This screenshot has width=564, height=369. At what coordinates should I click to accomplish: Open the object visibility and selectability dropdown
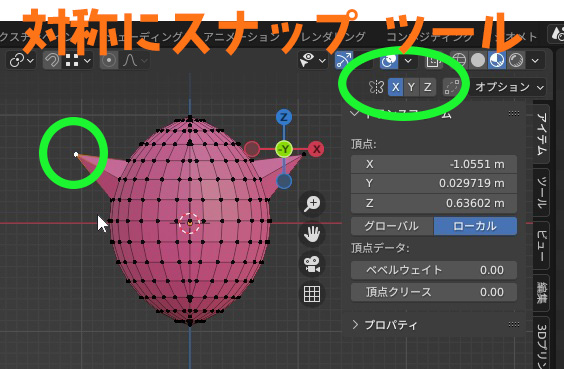pos(313,60)
